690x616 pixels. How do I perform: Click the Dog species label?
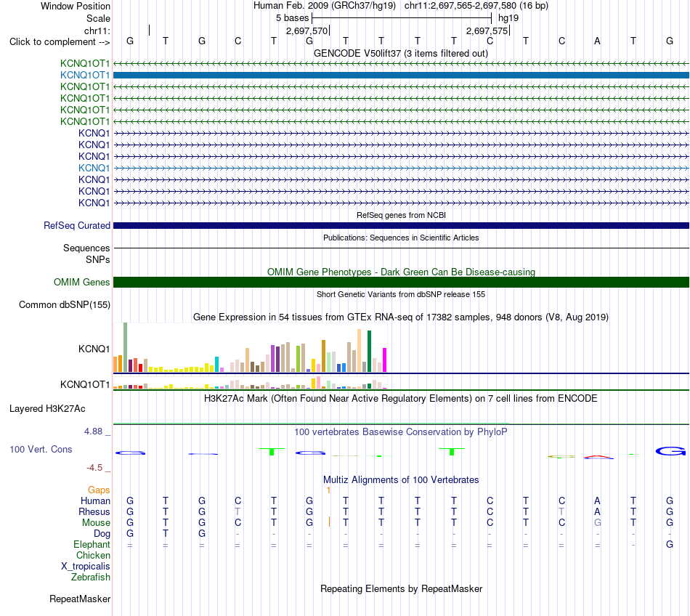102,534
